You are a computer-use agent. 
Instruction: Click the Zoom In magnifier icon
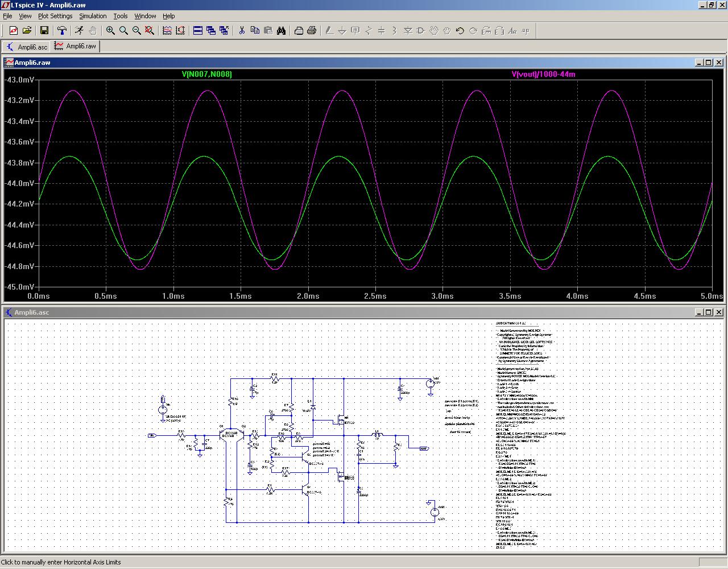[110, 31]
